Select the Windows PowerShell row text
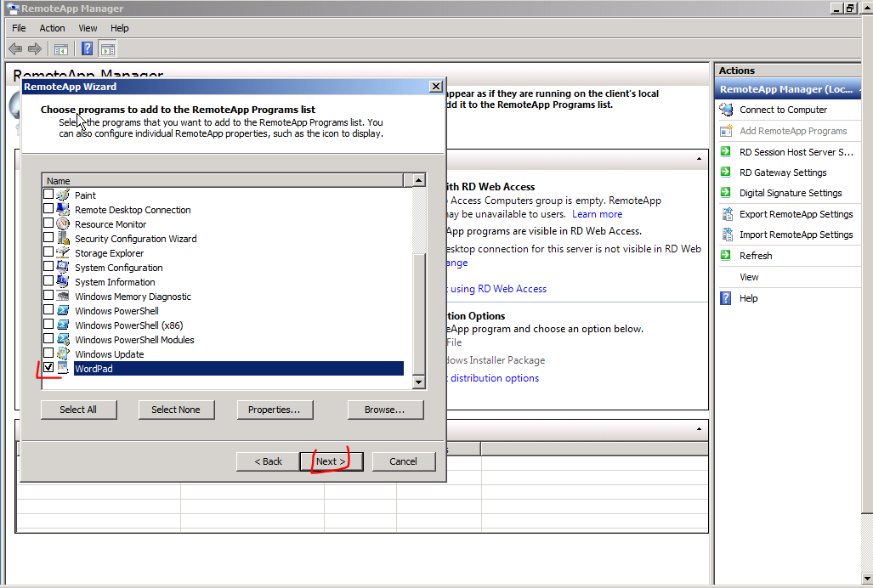Viewport: 873px width, 588px height. coord(116,310)
